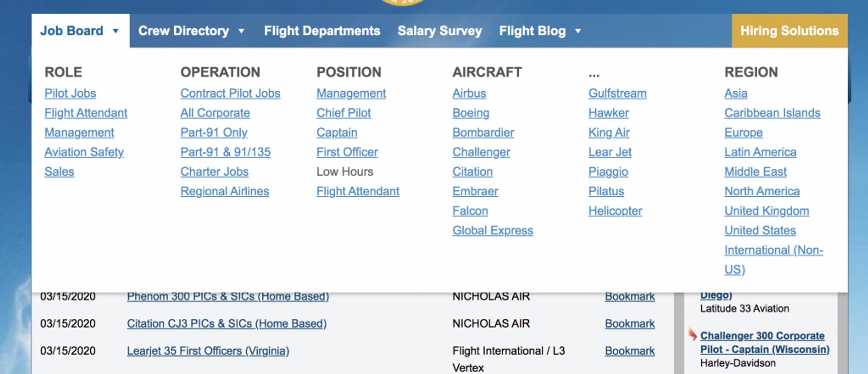
Task: Go to the Salary Survey tab
Action: click(440, 31)
